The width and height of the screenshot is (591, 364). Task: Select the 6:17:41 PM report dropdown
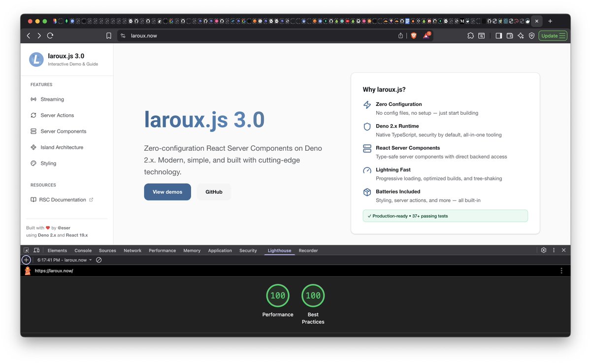(65, 260)
